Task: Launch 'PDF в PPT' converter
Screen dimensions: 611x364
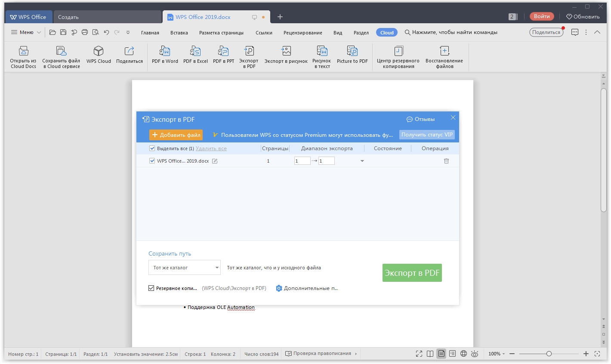Action: point(223,55)
